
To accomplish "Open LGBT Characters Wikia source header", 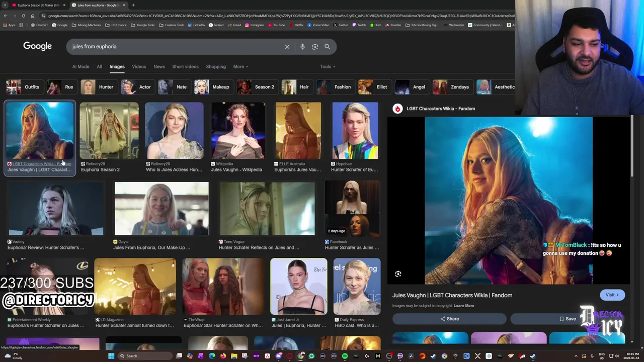I will tap(441, 109).
